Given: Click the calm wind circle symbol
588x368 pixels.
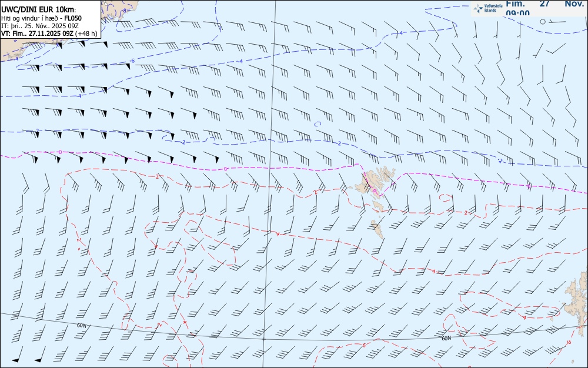Looking at the screenshot, I should click(x=543, y=22).
